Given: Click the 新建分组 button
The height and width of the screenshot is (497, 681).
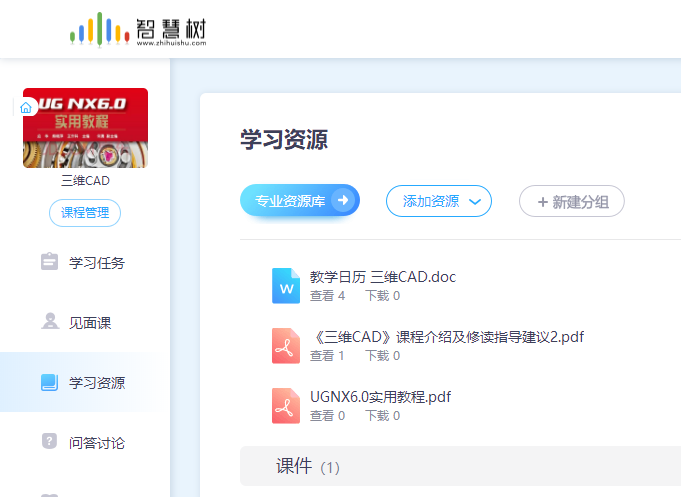Looking at the screenshot, I should tap(571, 201).
